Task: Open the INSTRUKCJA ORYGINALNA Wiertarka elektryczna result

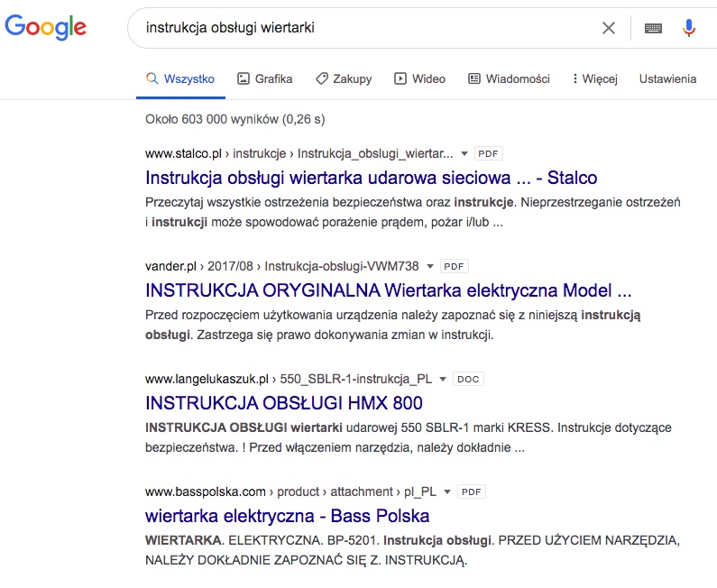Action: (388, 290)
